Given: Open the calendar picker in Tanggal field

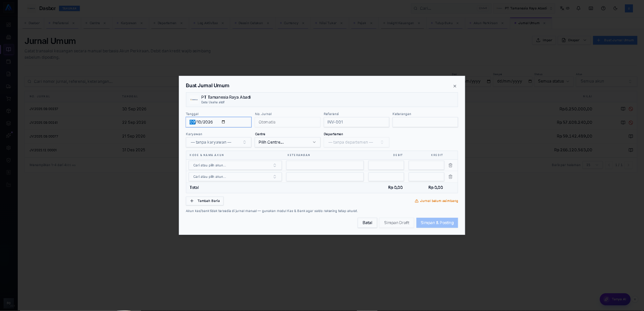Looking at the screenshot, I should point(223,122).
